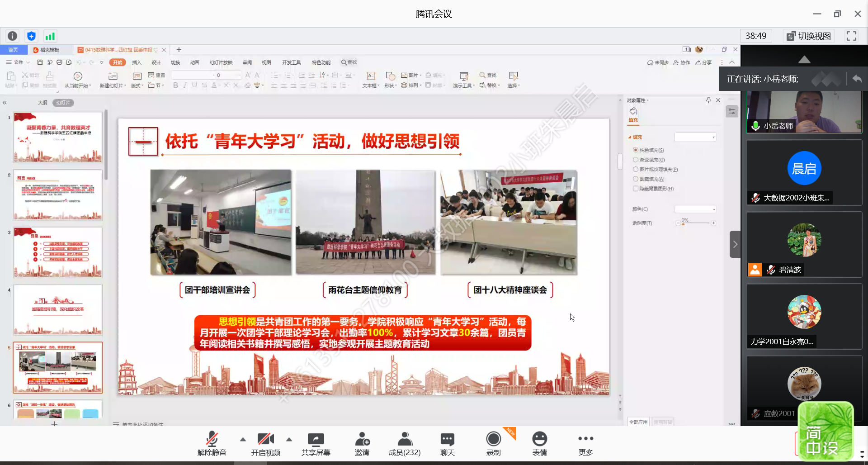
Task: Start recording the meeting
Action: [493, 439]
